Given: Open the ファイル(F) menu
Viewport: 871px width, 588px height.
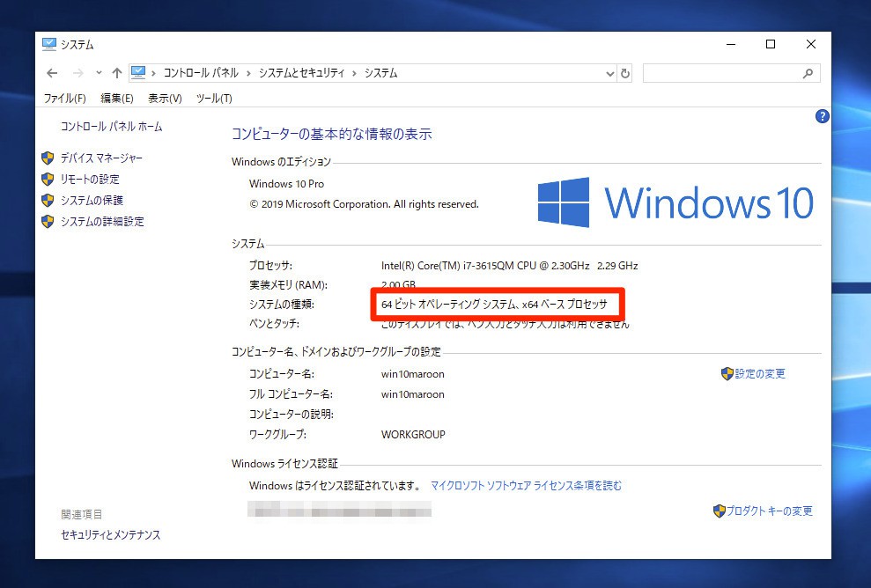Looking at the screenshot, I should pos(65,99).
